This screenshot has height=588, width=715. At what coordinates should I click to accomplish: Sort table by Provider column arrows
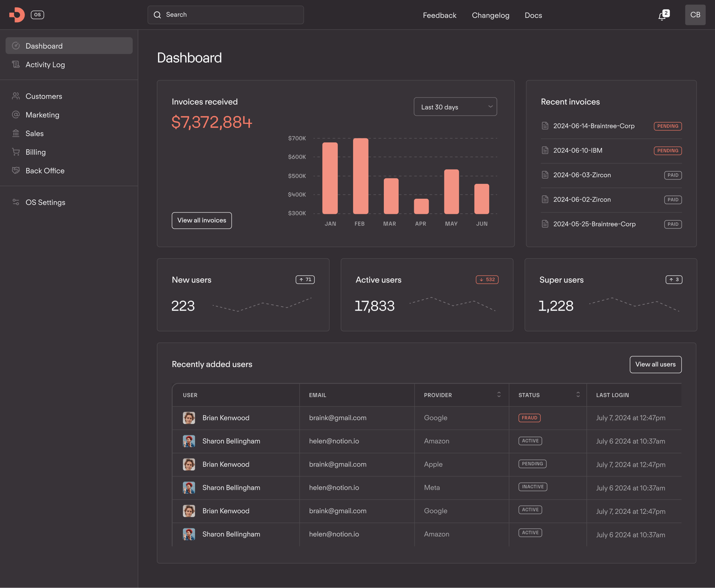(x=499, y=395)
